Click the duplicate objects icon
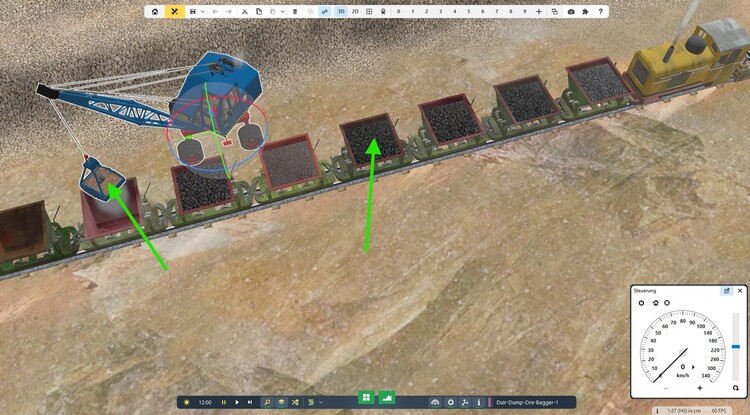 click(311, 11)
